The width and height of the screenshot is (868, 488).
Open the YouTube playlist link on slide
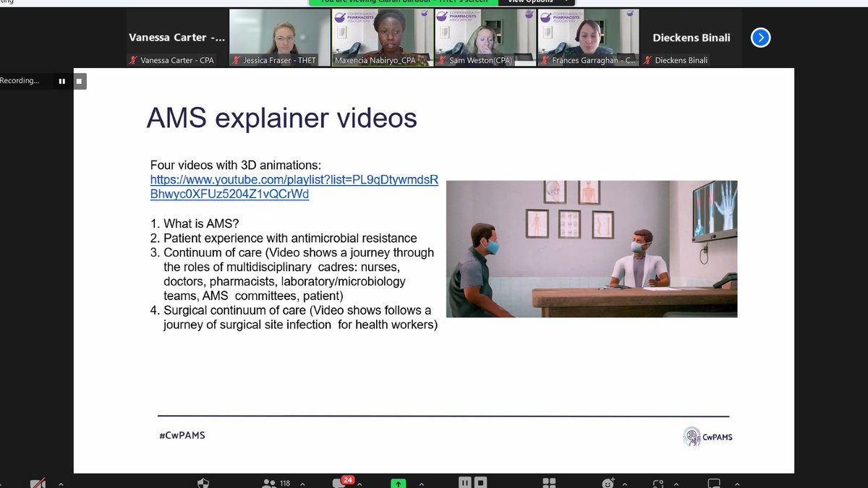pyautogui.click(x=294, y=187)
